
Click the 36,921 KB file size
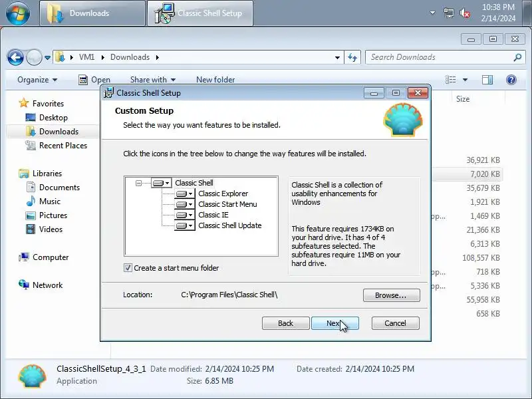483,160
